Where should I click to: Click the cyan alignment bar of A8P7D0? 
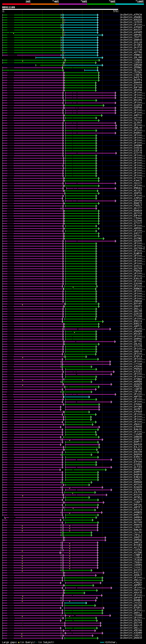(77, 397)
